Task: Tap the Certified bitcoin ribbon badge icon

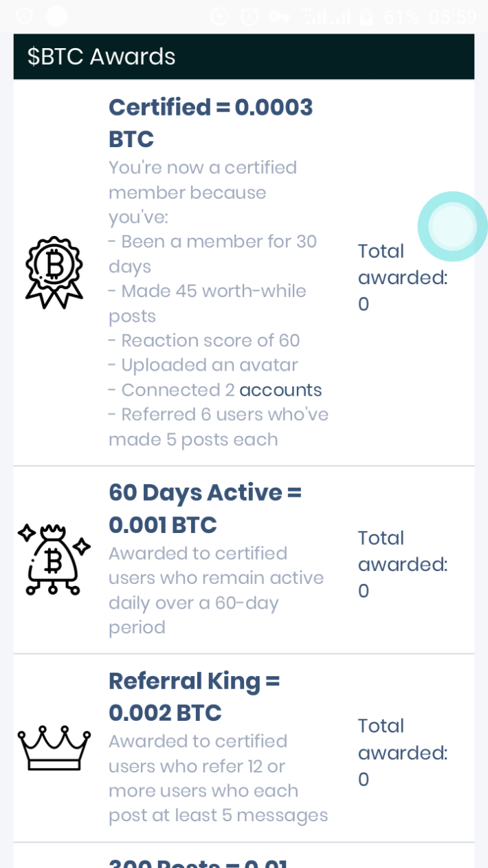Action: 54,272
